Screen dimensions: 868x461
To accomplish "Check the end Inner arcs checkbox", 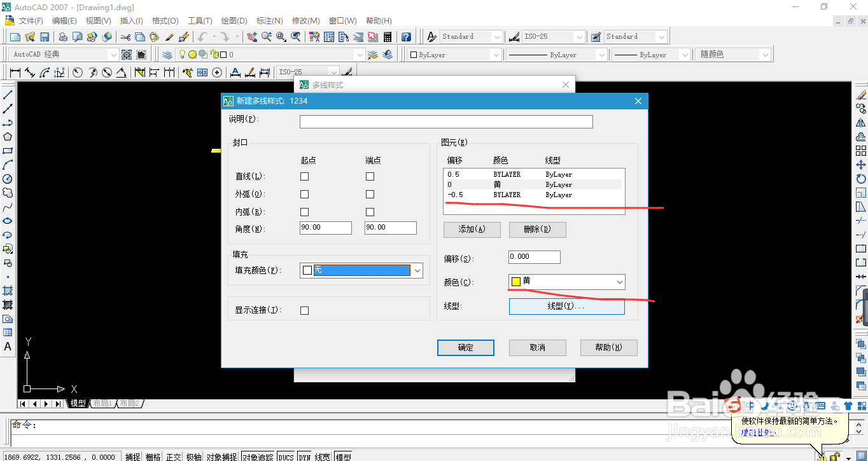I will (x=370, y=212).
